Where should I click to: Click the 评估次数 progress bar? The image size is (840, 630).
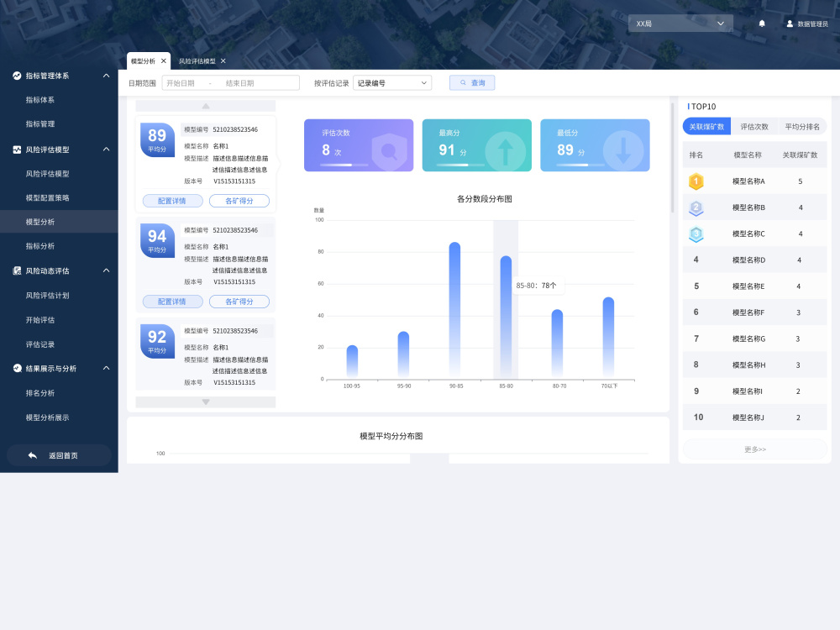click(x=344, y=165)
